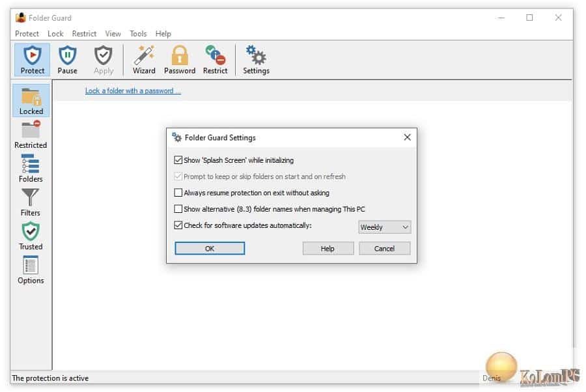Select the Locked view in sidebar

tap(31, 100)
